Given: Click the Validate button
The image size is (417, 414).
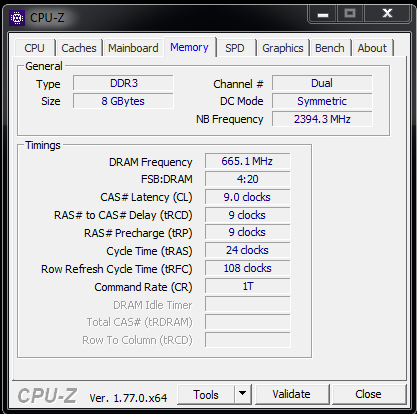Looking at the screenshot, I should click(x=291, y=394).
